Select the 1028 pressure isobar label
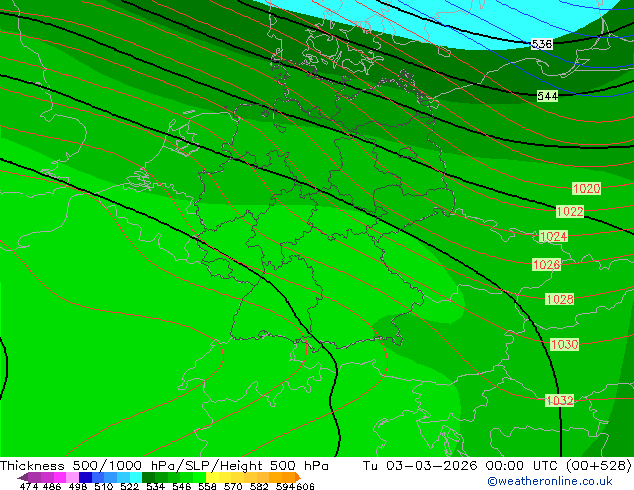 [560, 299]
